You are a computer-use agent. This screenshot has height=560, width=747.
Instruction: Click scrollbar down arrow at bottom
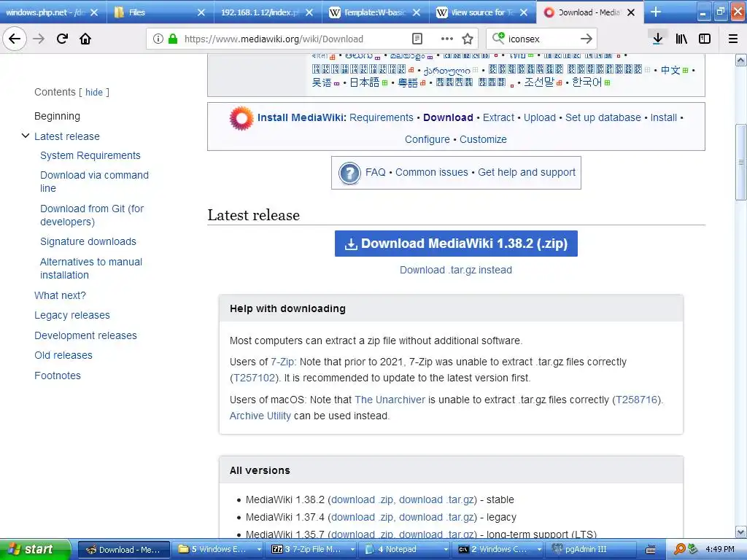point(741,532)
